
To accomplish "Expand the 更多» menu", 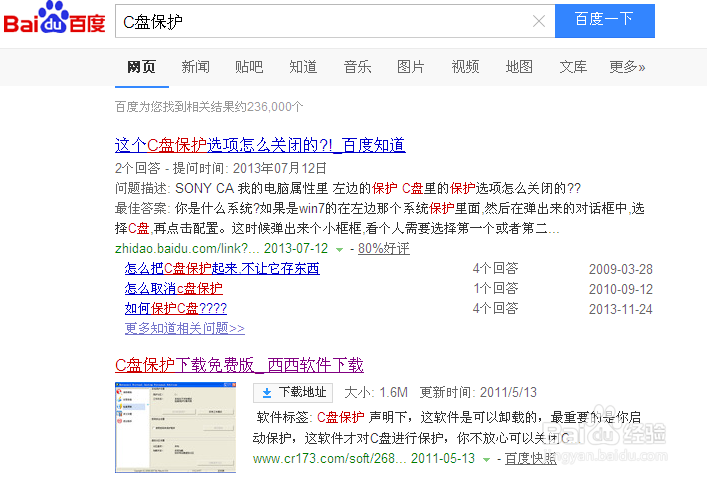I will coord(627,67).
